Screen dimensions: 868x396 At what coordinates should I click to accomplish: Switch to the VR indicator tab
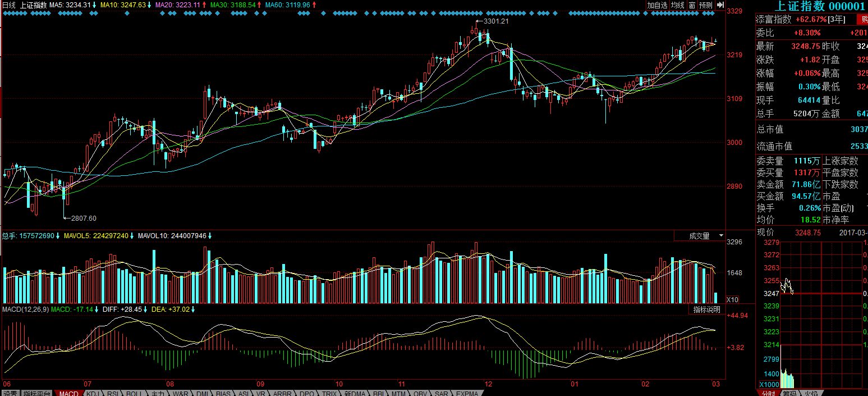click(261, 393)
